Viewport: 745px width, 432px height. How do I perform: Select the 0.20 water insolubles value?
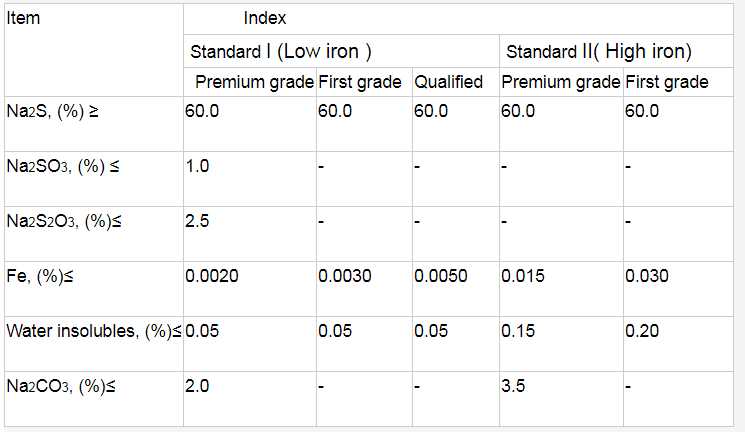pyautogui.click(x=641, y=331)
